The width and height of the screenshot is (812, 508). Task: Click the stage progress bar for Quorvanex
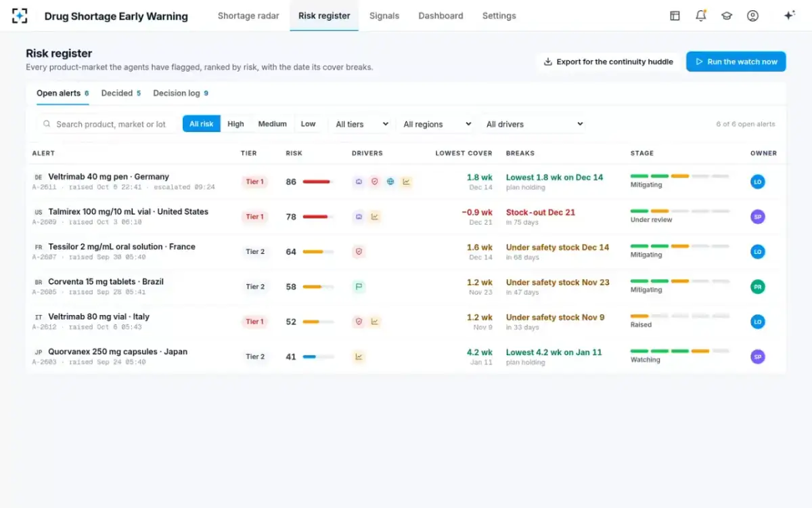coord(680,351)
